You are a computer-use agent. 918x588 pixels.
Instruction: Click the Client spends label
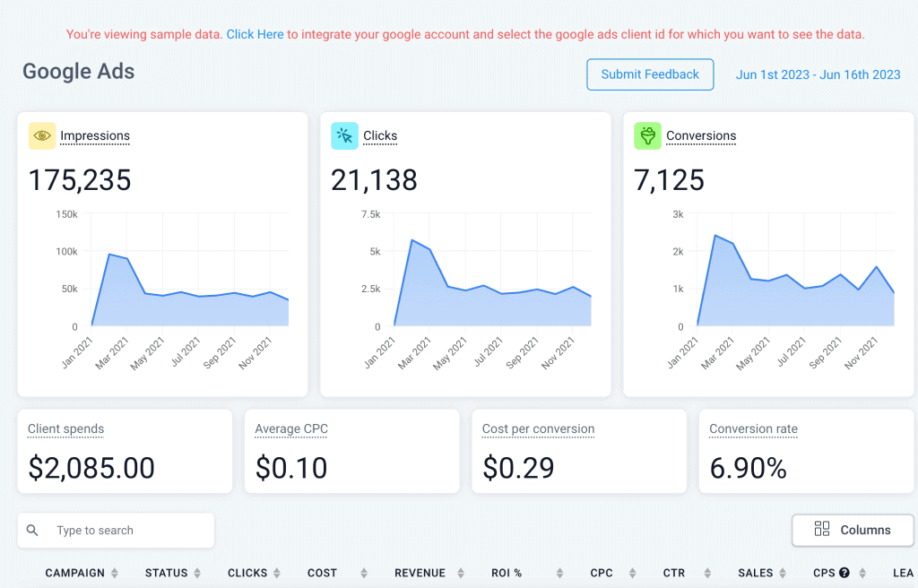(x=65, y=428)
